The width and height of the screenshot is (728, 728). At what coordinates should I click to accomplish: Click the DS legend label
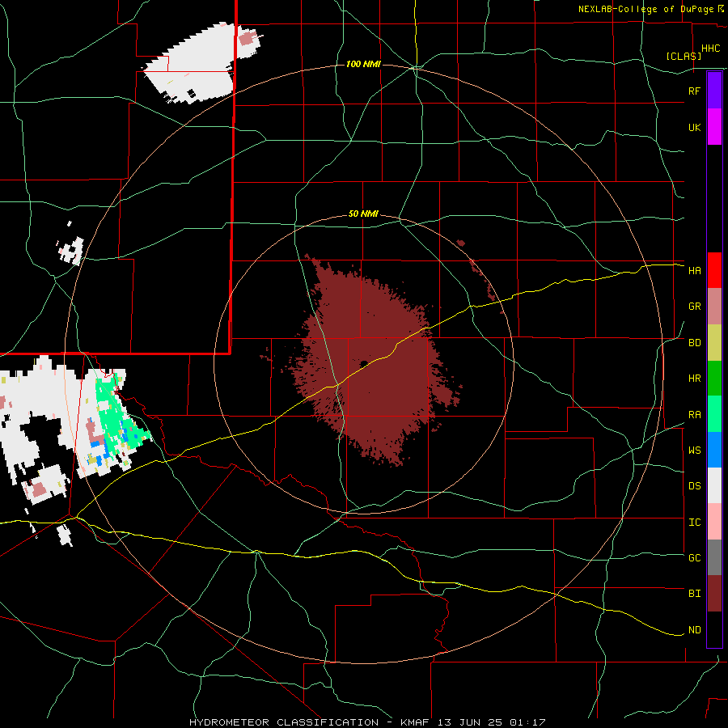click(694, 486)
